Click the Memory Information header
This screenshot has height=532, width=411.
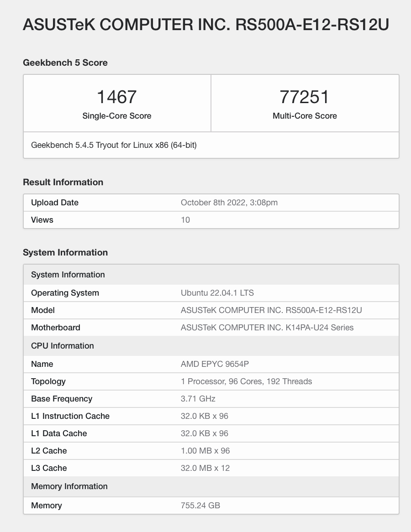(69, 486)
